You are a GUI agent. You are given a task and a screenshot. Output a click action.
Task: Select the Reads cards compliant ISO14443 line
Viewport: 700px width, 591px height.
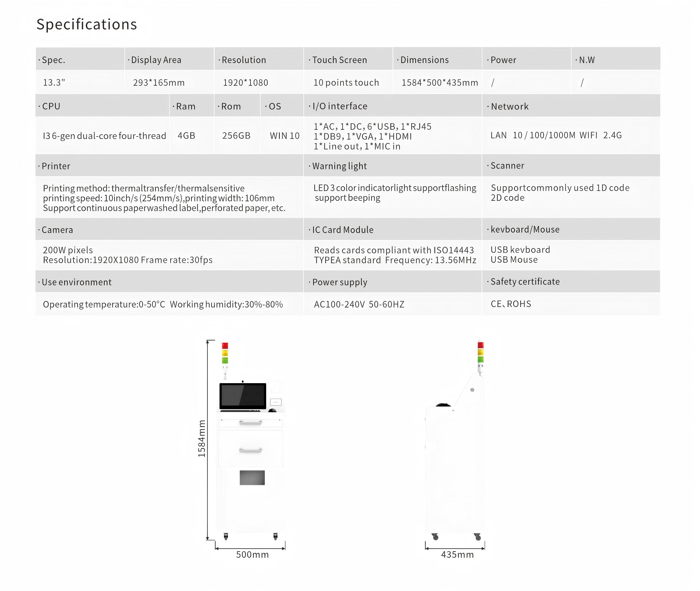point(394,250)
